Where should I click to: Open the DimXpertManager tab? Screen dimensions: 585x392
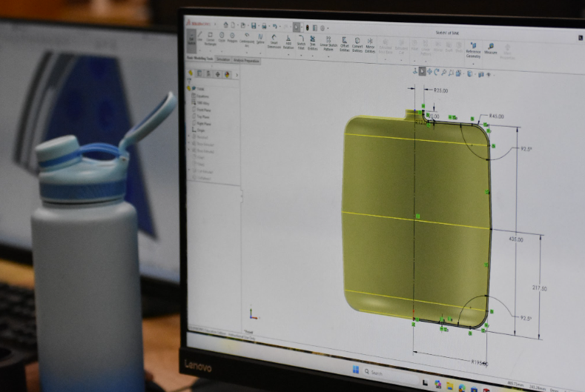click(x=218, y=74)
